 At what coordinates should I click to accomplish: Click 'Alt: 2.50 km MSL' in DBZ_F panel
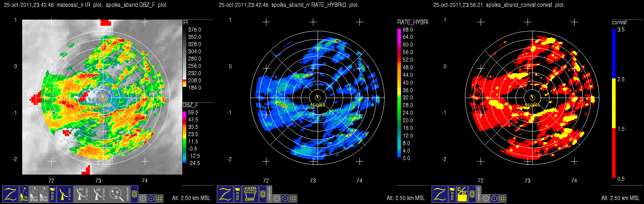point(191,198)
